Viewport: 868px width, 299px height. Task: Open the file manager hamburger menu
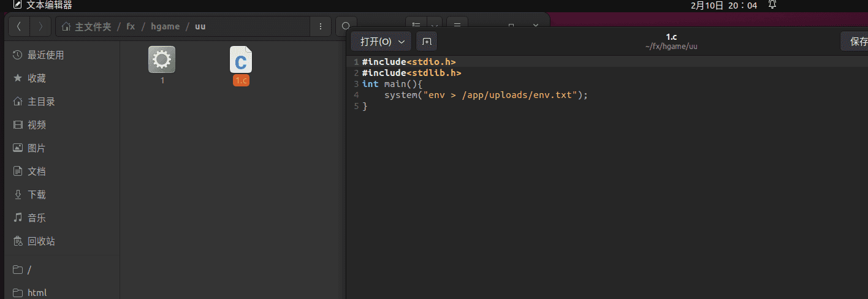(x=457, y=26)
